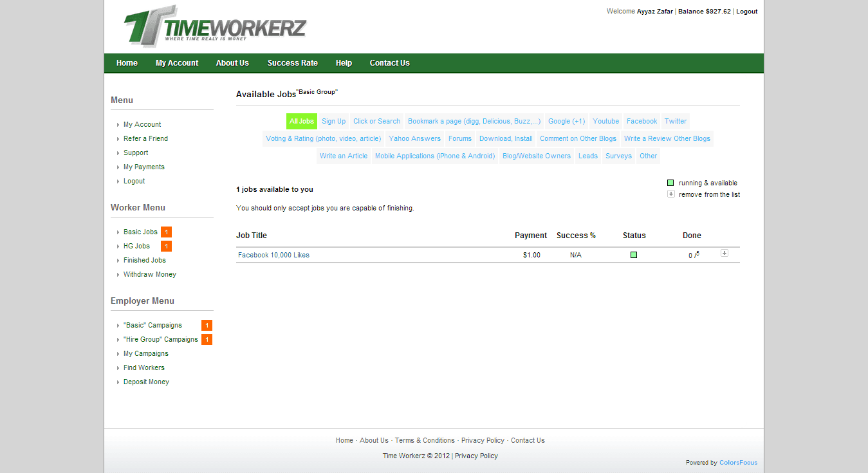Viewport: 868px width, 473px height.
Task: Filter jobs by Comment on Other Blogs
Action: [578, 138]
